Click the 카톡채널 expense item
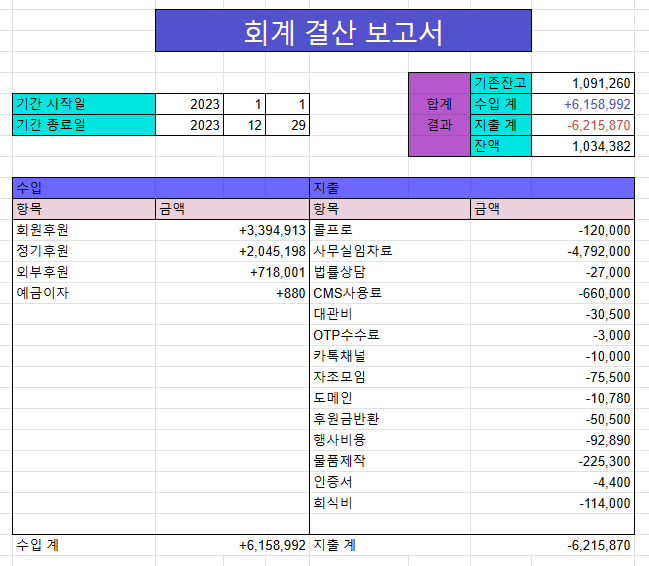Image resolution: width=649 pixels, height=566 pixels. [x=390, y=356]
